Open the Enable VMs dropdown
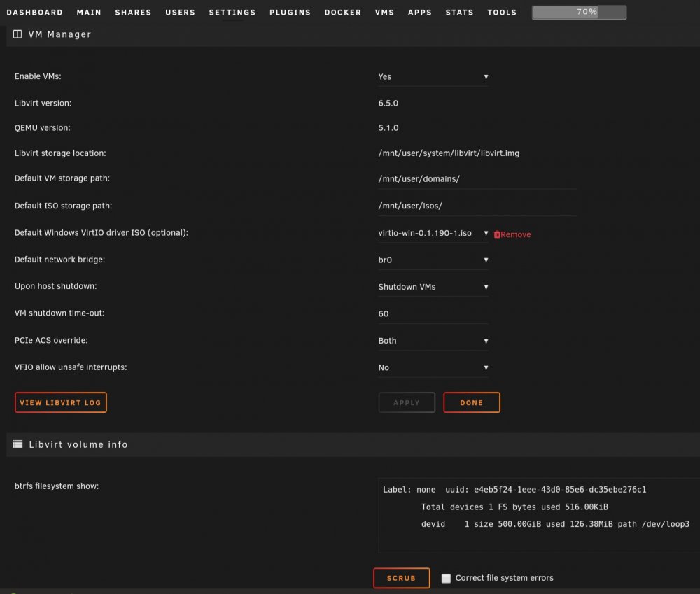This screenshot has height=594, width=700. 433,77
